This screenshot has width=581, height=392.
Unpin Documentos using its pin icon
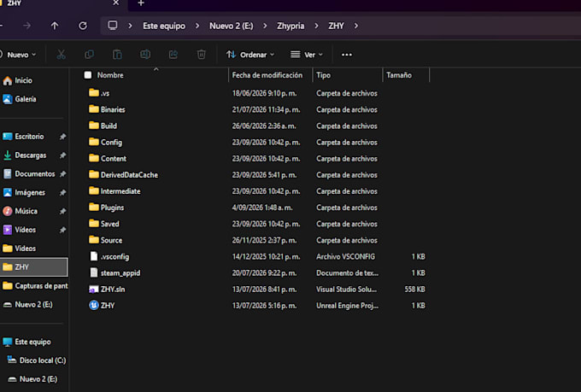(x=63, y=173)
